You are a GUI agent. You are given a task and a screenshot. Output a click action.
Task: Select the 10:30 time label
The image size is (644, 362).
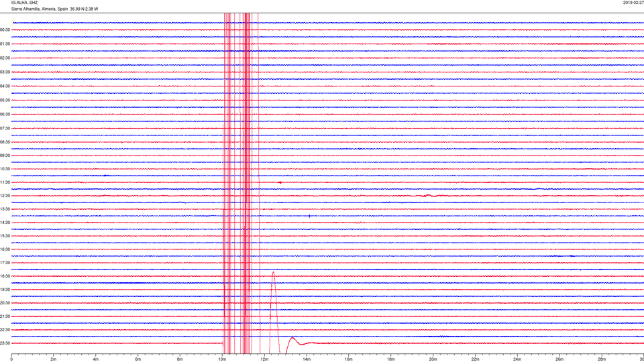pos(5,169)
